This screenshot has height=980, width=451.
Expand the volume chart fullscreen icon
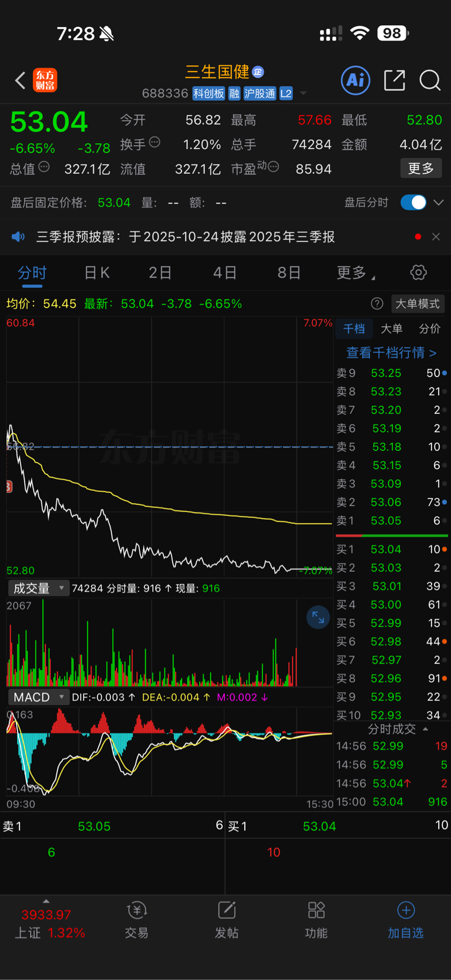pos(318,617)
